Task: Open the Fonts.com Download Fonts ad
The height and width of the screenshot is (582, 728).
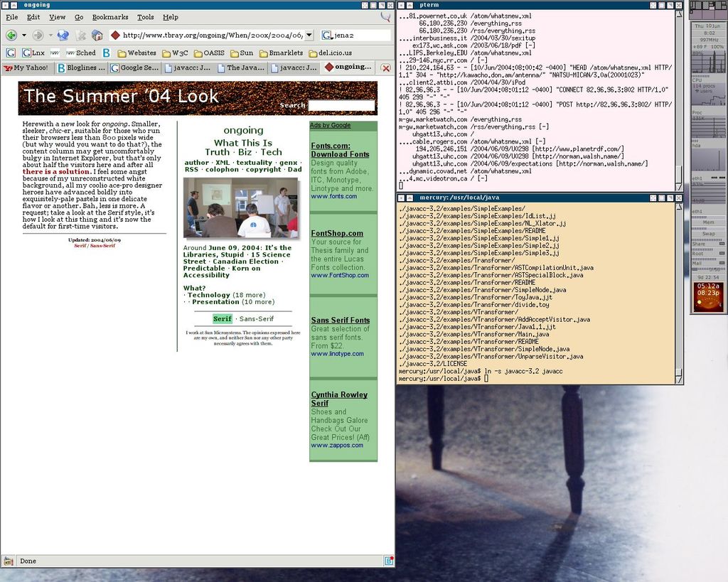Action: pyautogui.click(x=340, y=150)
